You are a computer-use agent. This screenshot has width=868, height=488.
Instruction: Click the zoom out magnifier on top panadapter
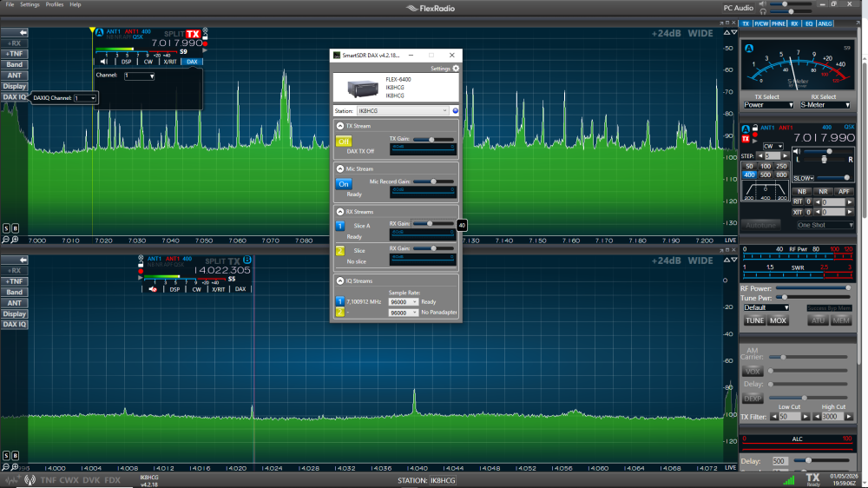pyautogui.click(x=5, y=240)
